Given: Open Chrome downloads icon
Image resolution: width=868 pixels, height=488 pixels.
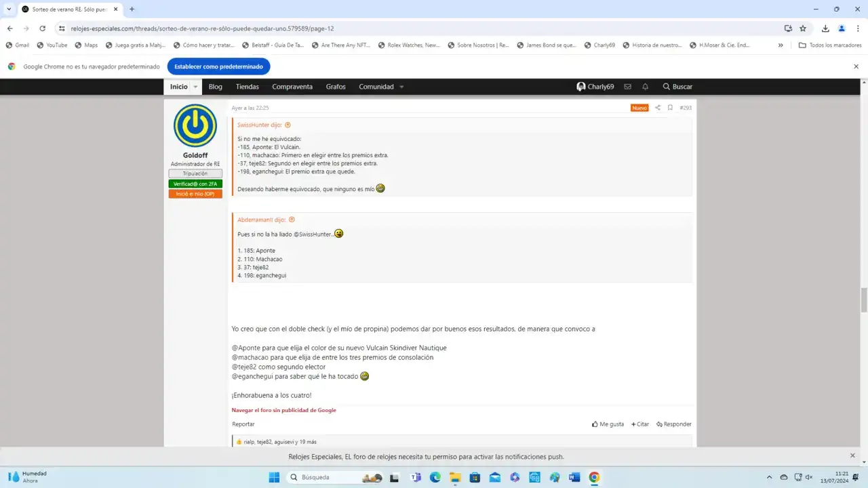Looking at the screenshot, I should pos(825,28).
